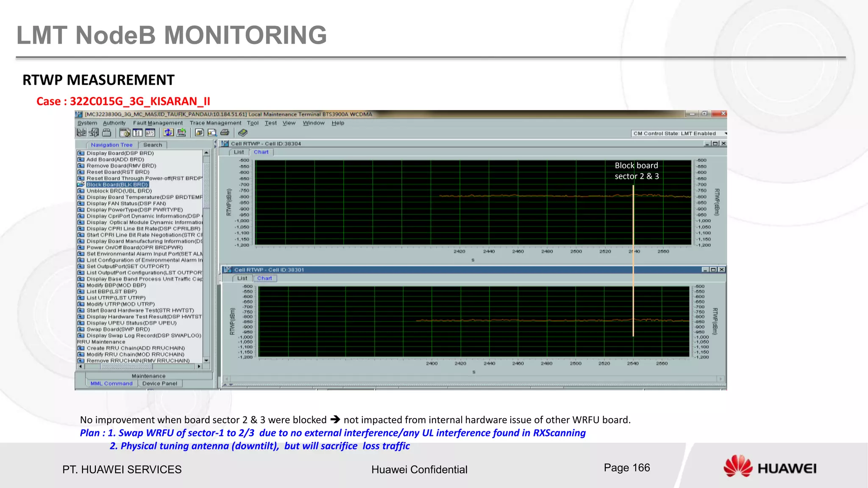Click the icon next to Remove Board(RMV BRD)
Screen dimensions: 868x488
click(x=81, y=166)
